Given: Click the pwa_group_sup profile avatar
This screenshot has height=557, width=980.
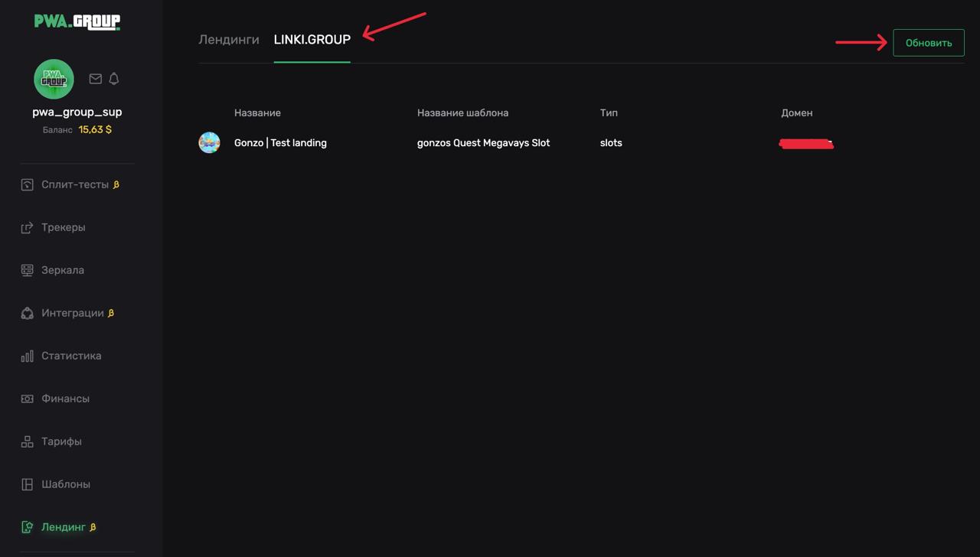Looking at the screenshot, I should pos(54,79).
